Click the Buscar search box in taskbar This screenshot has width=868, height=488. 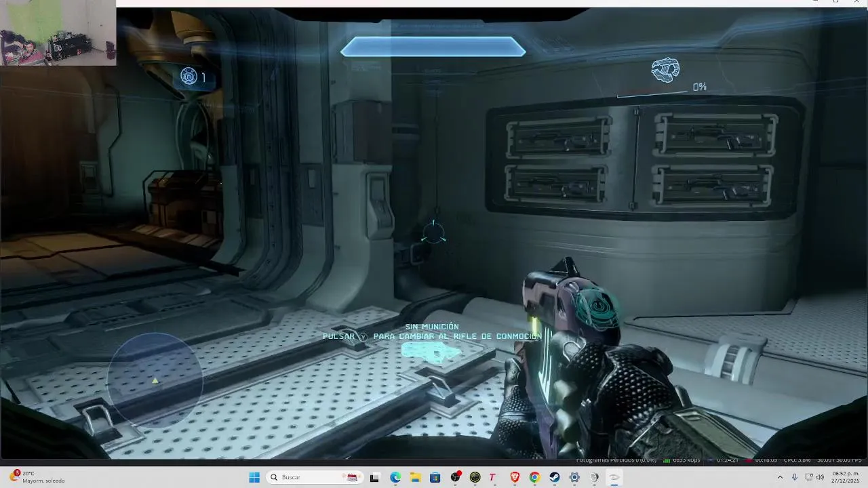click(x=315, y=477)
